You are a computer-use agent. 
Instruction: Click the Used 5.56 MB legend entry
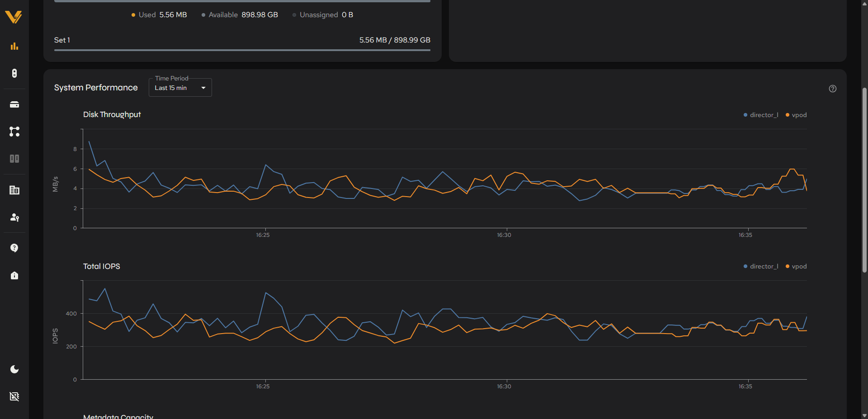tap(159, 15)
